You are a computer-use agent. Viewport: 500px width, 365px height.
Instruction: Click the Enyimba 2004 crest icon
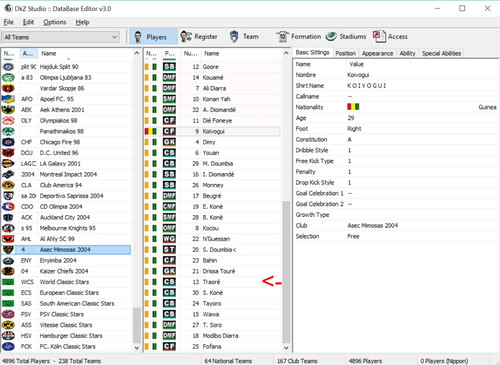[x=8, y=260]
